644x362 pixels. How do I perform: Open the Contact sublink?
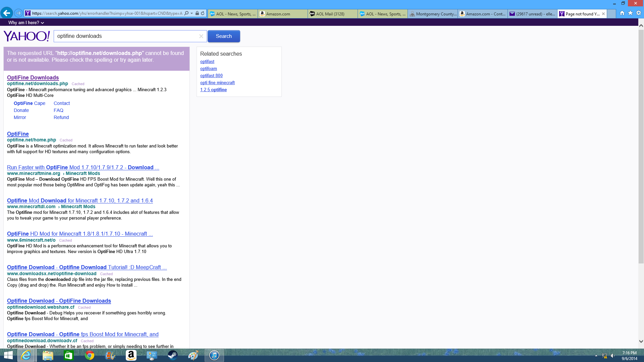[x=62, y=103]
